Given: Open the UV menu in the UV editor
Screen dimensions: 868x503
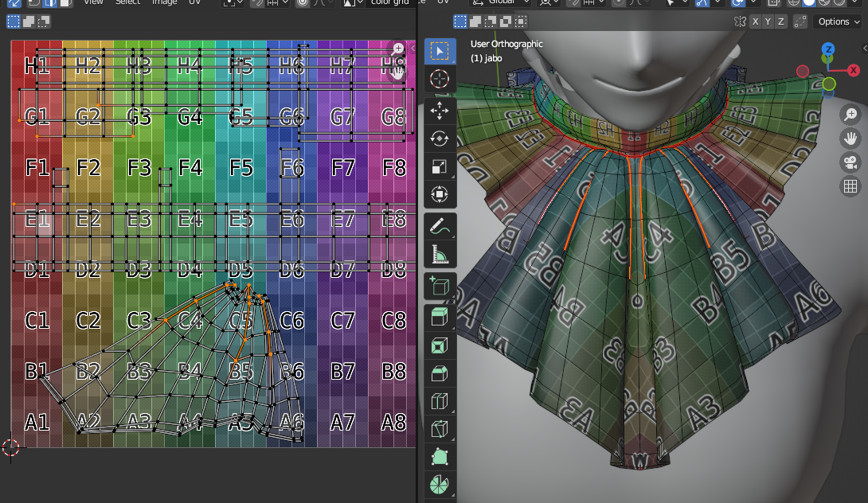Looking at the screenshot, I should pyautogui.click(x=194, y=2).
